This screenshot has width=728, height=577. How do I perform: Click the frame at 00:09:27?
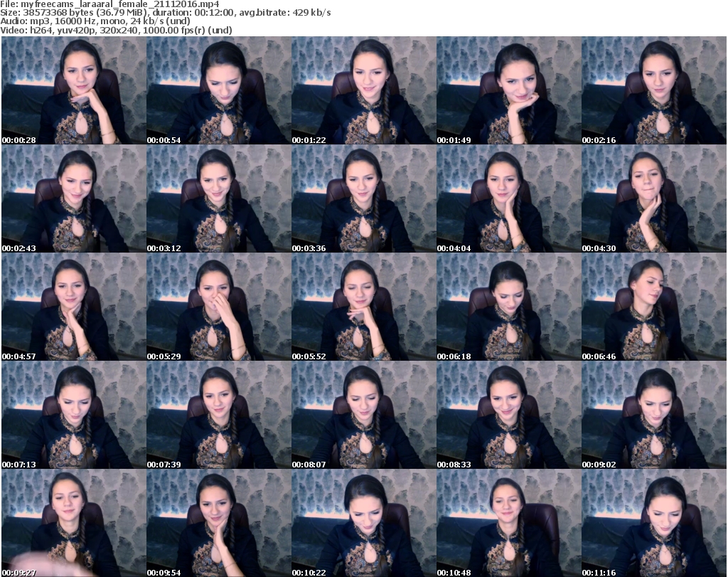(x=74, y=523)
